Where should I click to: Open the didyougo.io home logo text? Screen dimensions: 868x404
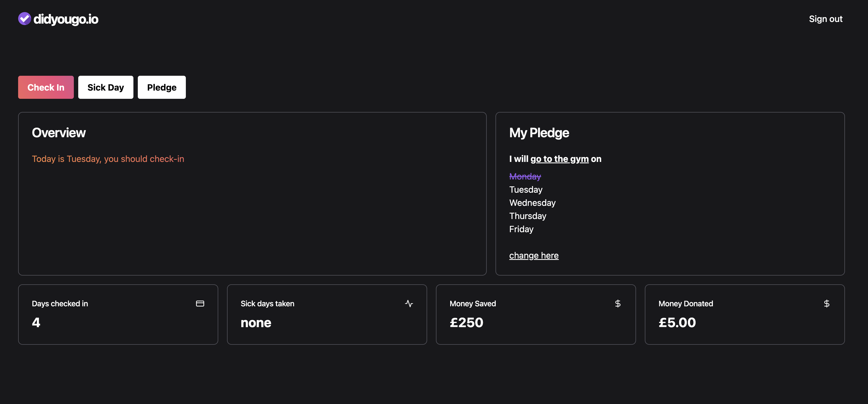(66, 19)
